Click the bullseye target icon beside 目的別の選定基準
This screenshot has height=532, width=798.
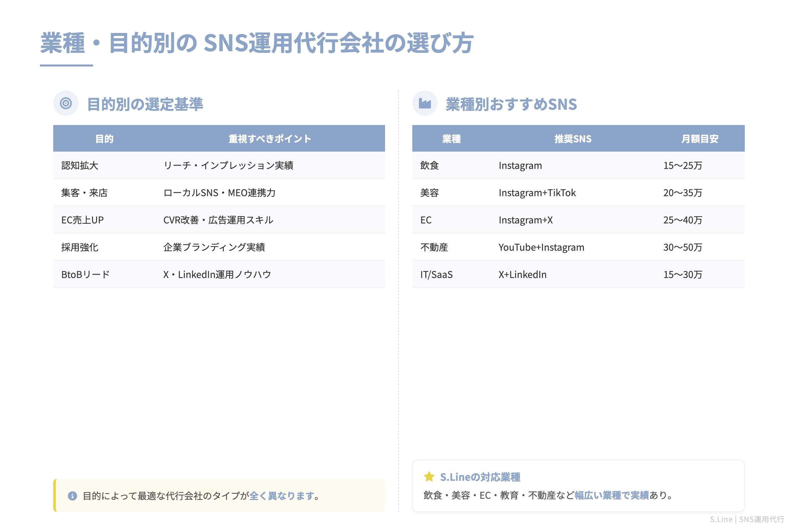pos(66,103)
